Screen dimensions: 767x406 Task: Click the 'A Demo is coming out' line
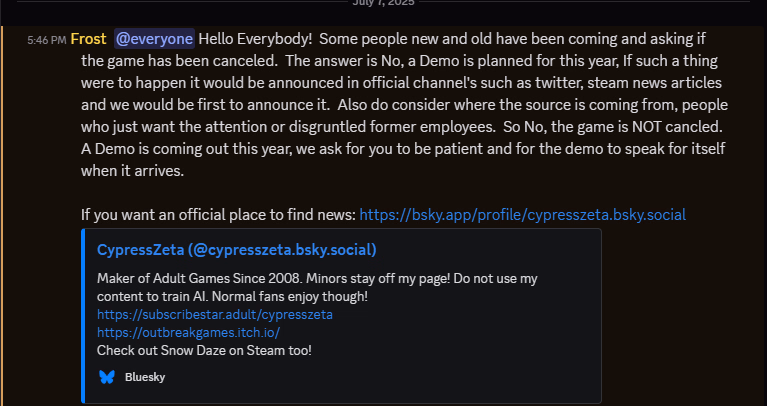(180, 148)
